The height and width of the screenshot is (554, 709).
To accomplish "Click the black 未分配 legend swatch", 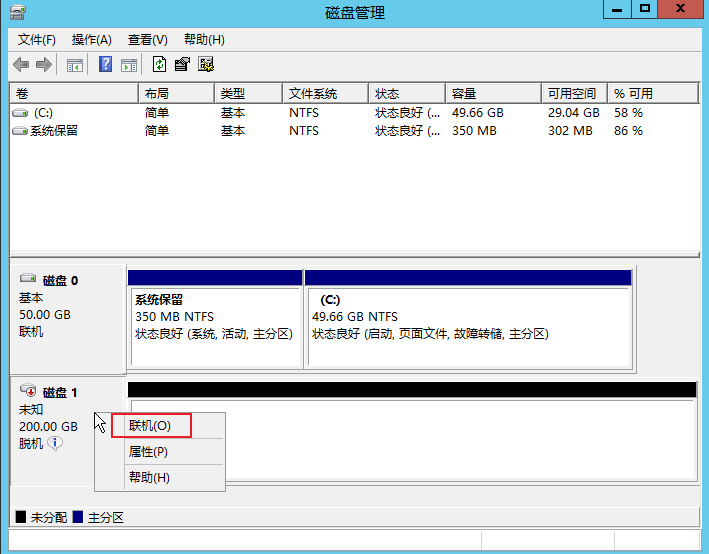I will coord(21,516).
